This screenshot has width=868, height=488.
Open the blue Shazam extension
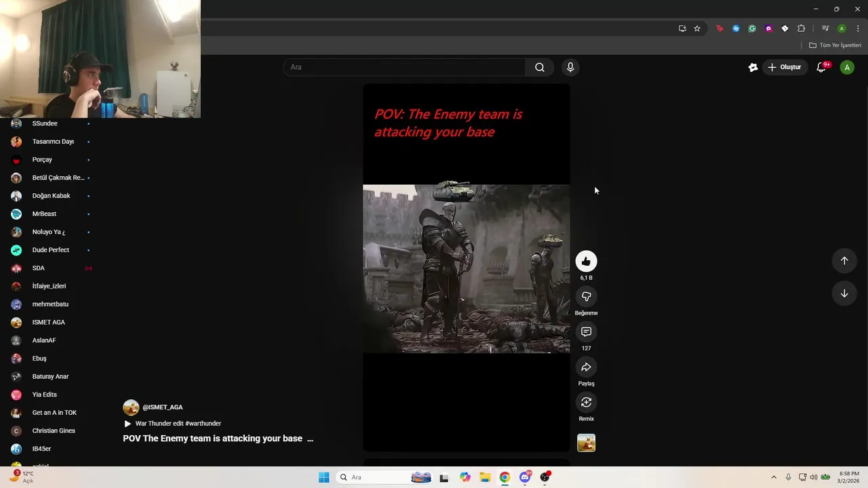click(736, 28)
